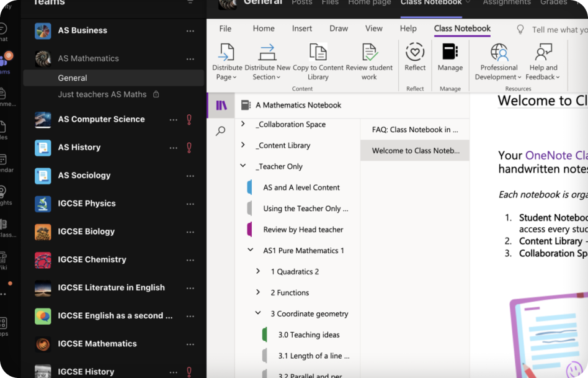The image size is (588, 378).
Task: Collapse AS1 Pure Mathematics 1 group
Action: click(251, 250)
